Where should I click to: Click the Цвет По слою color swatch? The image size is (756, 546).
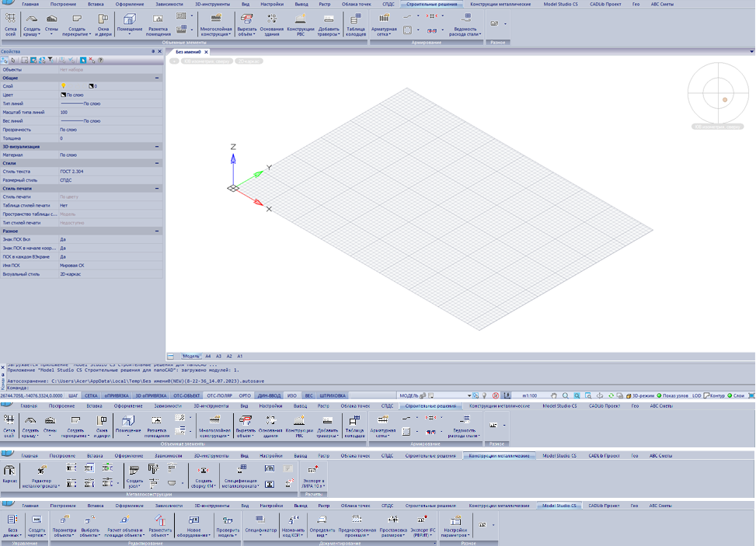pyautogui.click(x=63, y=95)
